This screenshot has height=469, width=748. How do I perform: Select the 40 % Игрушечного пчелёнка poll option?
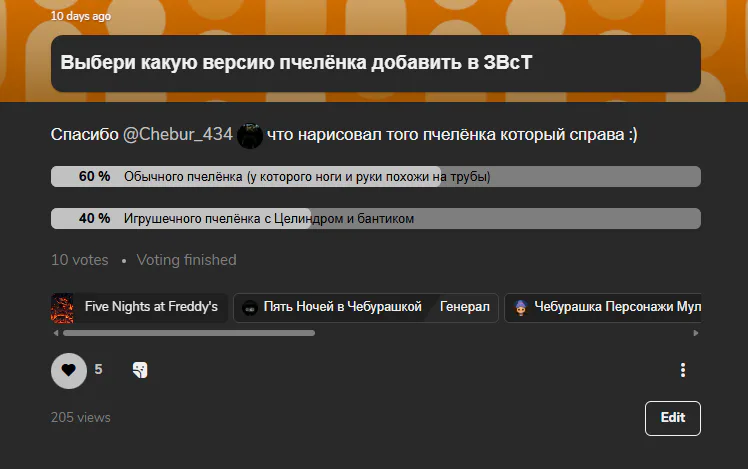click(x=376, y=219)
